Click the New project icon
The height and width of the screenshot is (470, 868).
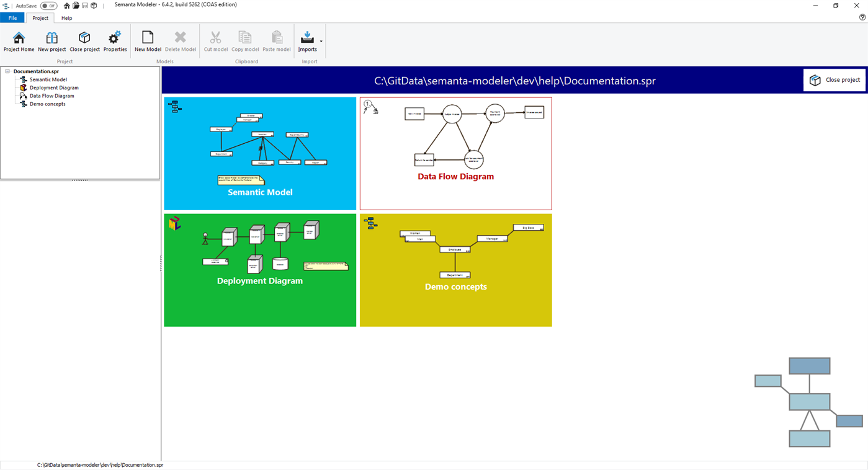(x=51, y=41)
